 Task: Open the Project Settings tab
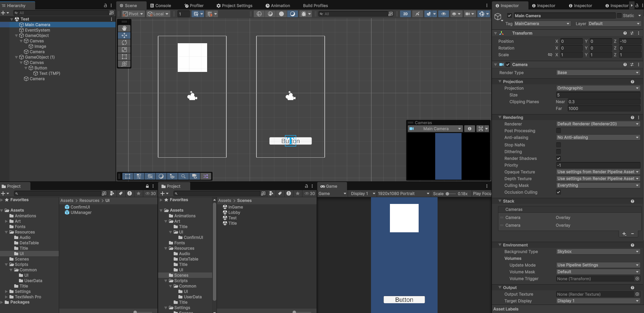[234, 5]
